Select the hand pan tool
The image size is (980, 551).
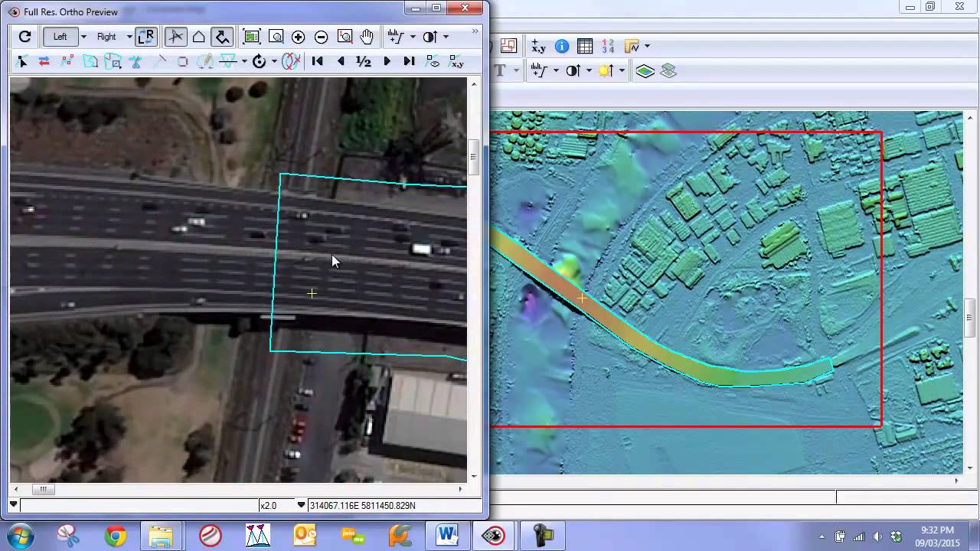(367, 37)
